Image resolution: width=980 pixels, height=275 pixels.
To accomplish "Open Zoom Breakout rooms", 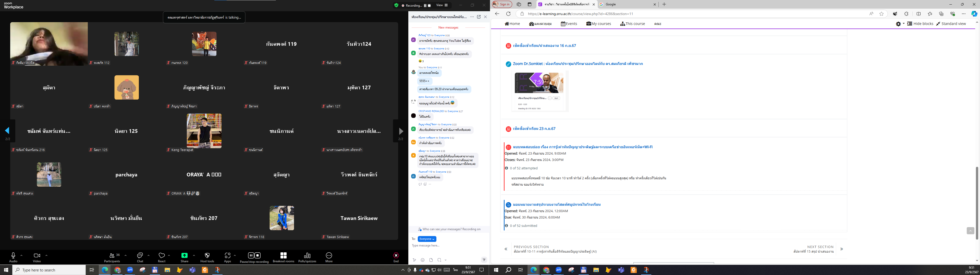I will click(x=283, y=256).
